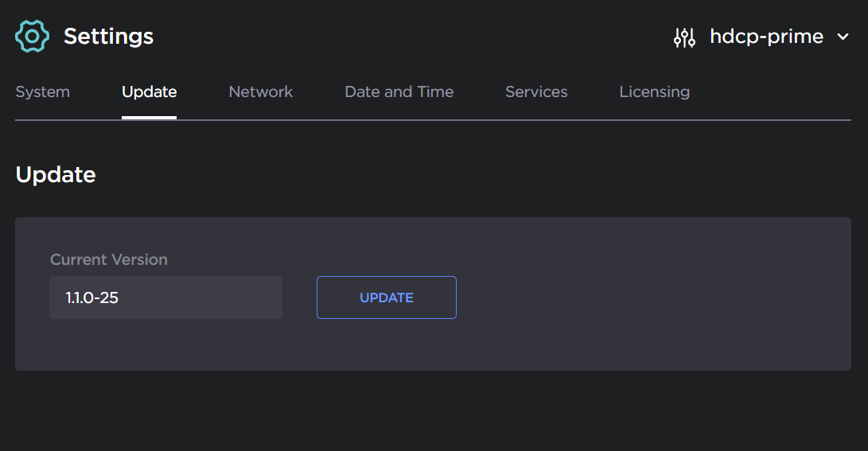Switch to the System tab
Viewport: 868px width, 451px height.
tap(43, 92)
